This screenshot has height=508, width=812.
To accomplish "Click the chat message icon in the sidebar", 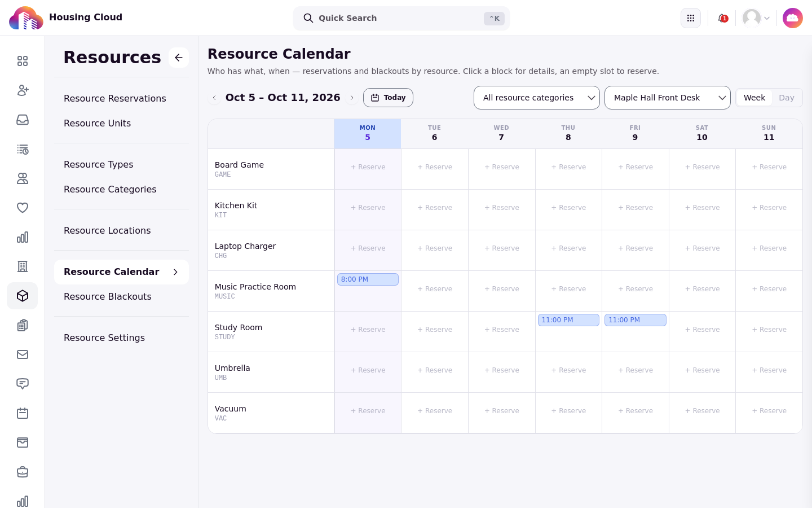I will (23, 384).
